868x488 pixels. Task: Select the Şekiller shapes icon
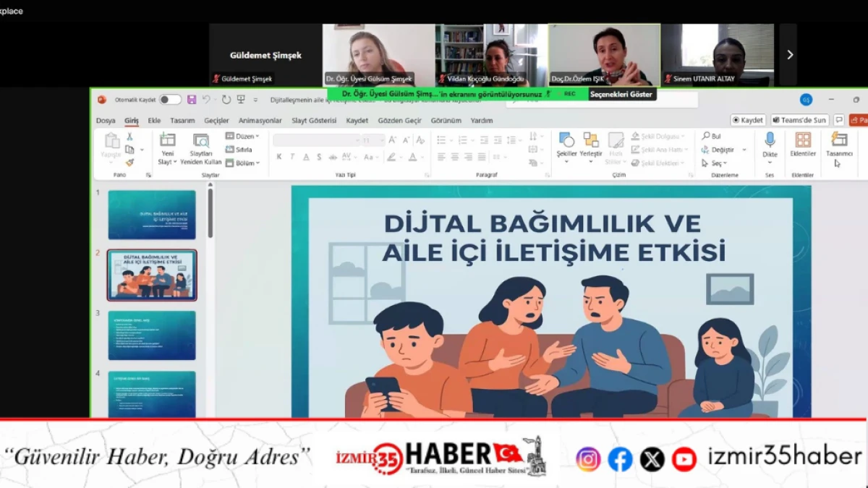[x=566, y=141]
